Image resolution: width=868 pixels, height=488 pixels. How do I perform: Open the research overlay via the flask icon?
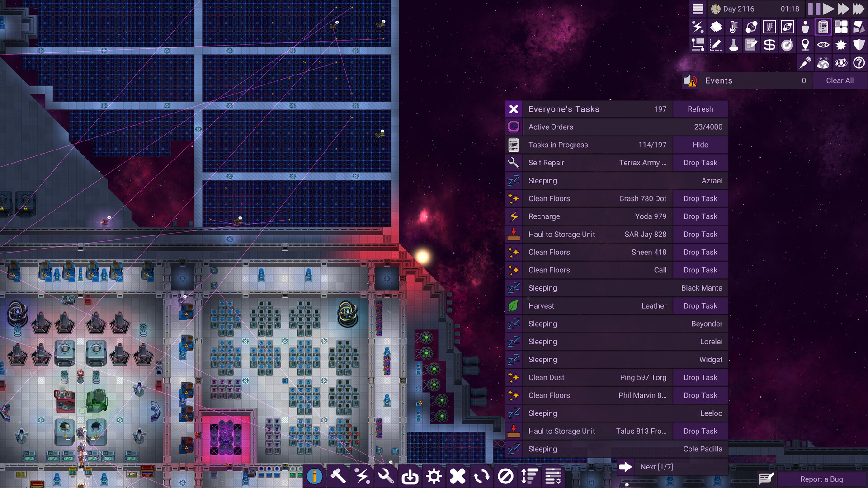[733, 45]
